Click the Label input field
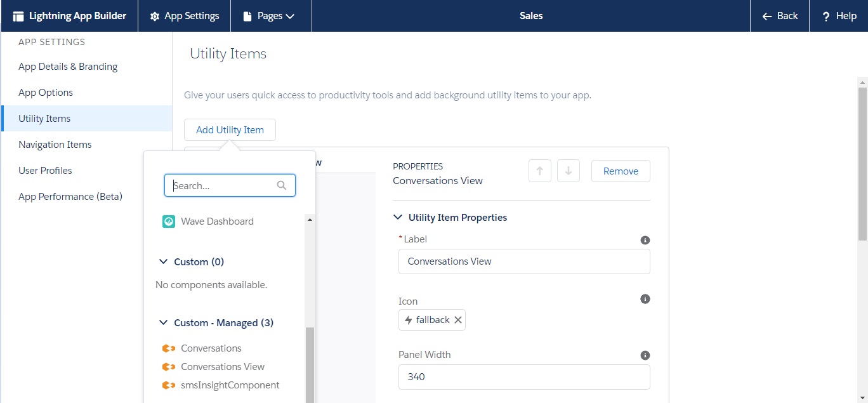The width and height of the screenshot is (868, 403). tap(524, 261)
